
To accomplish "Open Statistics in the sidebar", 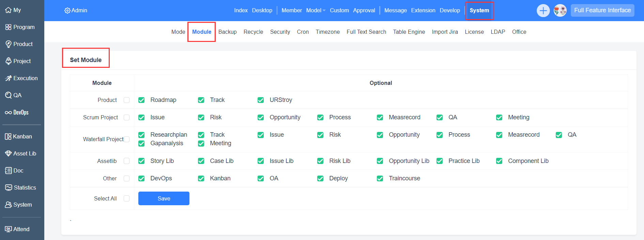I will point(20,188).
